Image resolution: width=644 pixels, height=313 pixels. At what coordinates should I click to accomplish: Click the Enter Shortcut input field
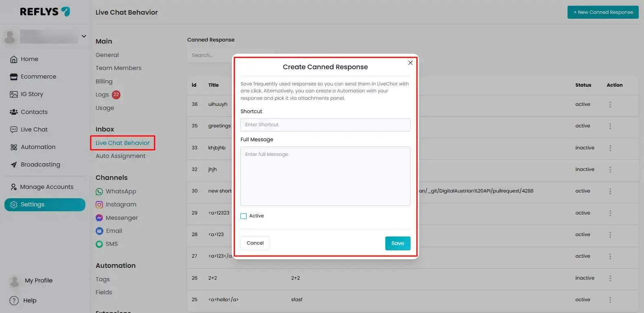pos(325,125)
